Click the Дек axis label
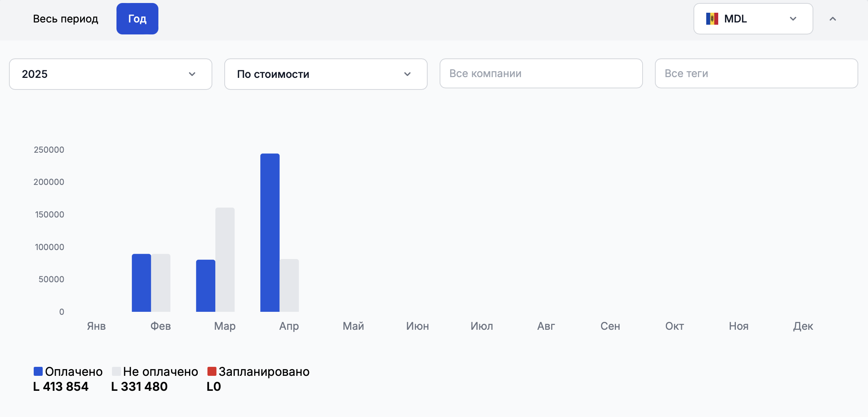The height and width of the screenshot is (417, 868). [x=803, y=326]
